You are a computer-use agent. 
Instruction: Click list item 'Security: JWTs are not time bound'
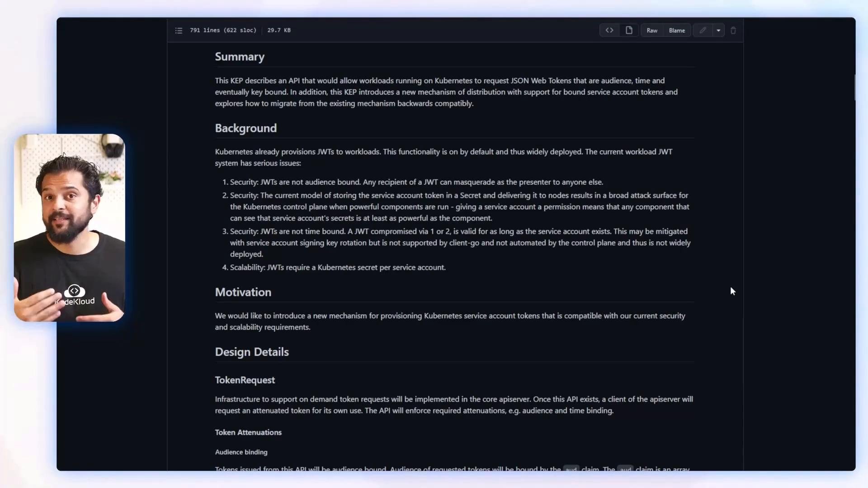[460, 243]
